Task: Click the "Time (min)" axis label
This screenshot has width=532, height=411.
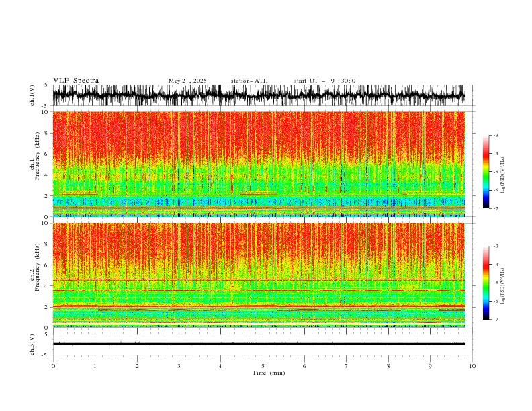Action: tap(269, 373)
